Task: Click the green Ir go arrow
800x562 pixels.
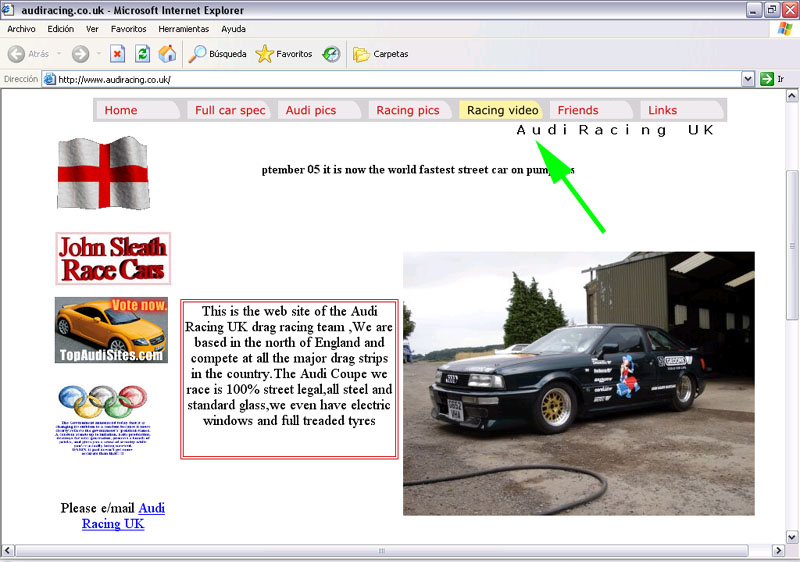Action: pos(766,79)
